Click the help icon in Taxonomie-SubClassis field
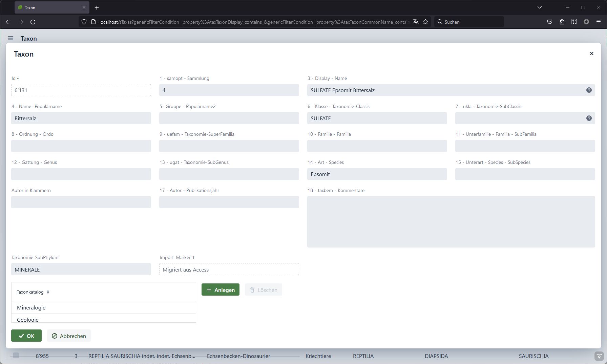 click(x=589, y=118)
